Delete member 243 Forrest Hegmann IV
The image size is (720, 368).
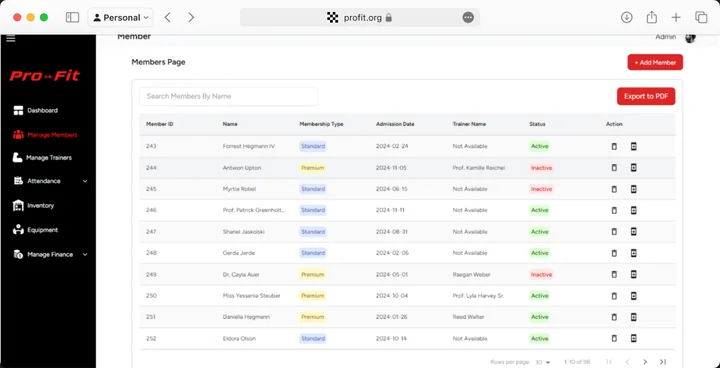(x=614, y=147)
